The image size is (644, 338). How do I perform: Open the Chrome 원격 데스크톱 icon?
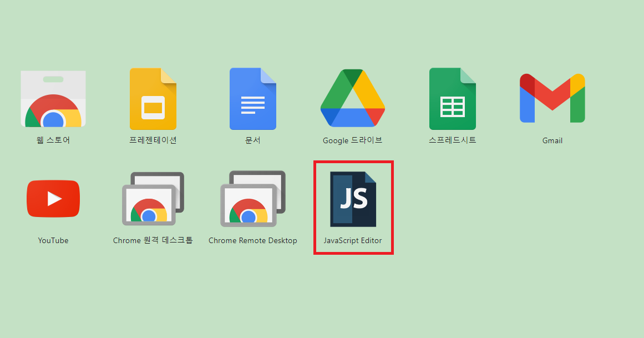click(x=153, y=199)
